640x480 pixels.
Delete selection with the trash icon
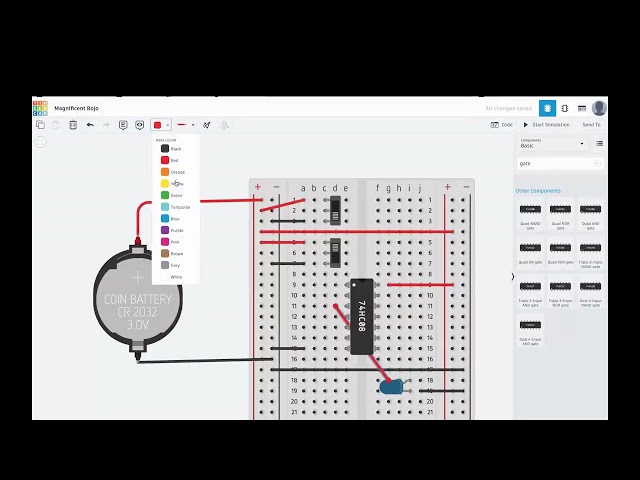(x=73, y=124)
